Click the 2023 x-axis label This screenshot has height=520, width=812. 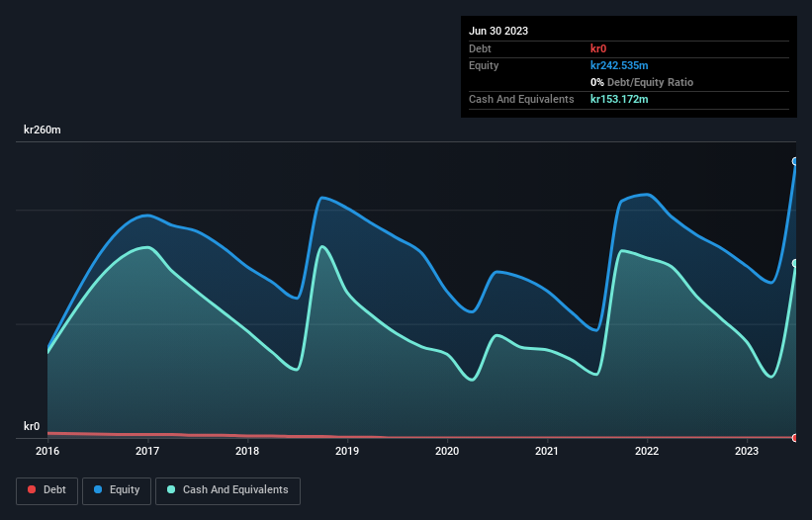(747, 451)
